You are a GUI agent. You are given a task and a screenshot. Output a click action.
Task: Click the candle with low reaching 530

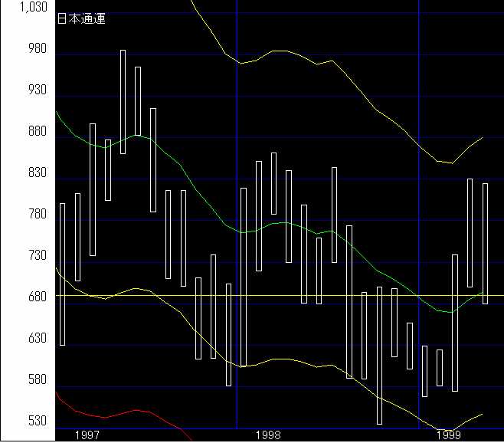(379, 355)
